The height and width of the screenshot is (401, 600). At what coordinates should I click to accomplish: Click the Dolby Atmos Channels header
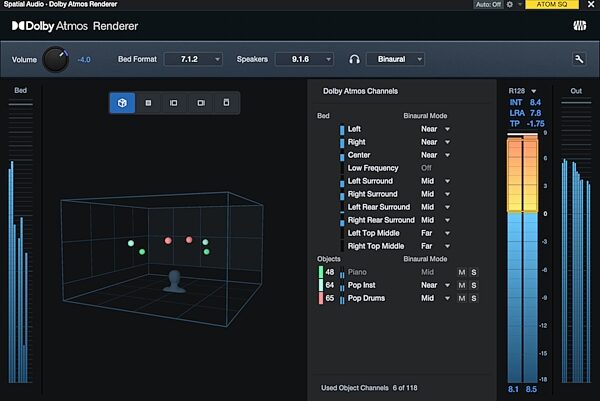360,91
